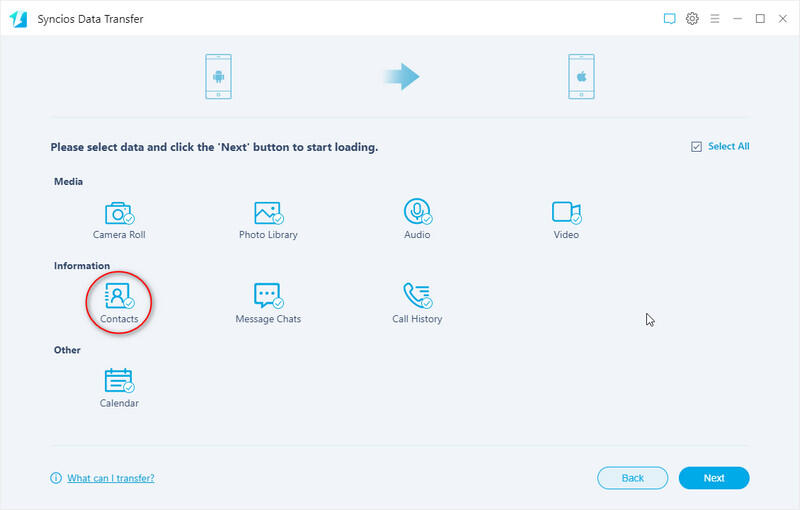
Task: Click the source Android phone icon
Action: click(218, 76)
